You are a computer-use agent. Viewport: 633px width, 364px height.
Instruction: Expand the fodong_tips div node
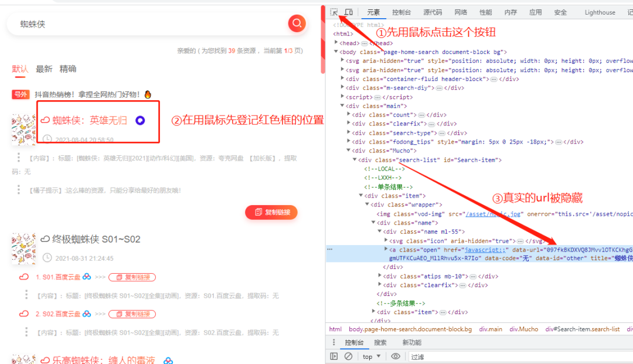(x=349, y=141)
